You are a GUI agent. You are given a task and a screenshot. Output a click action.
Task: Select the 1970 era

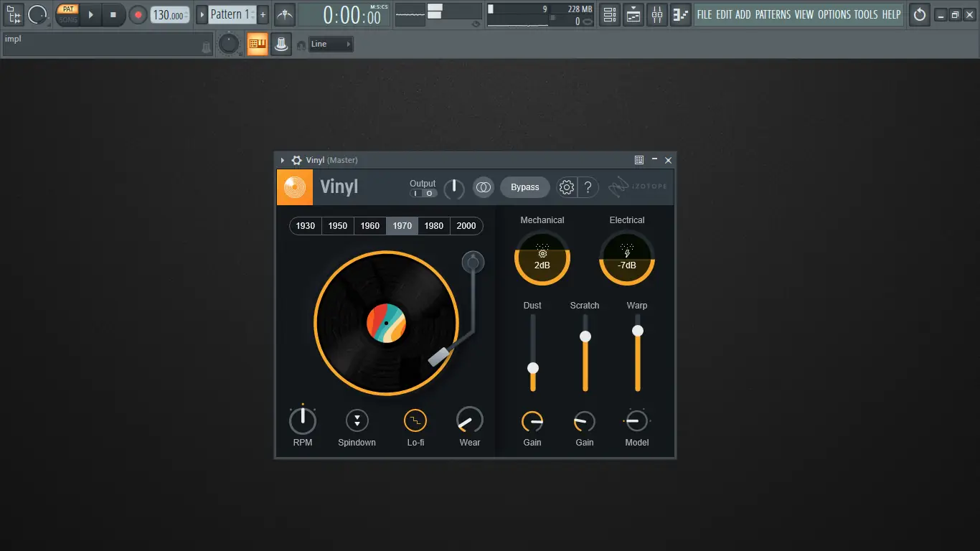click(x=402, y=226)
